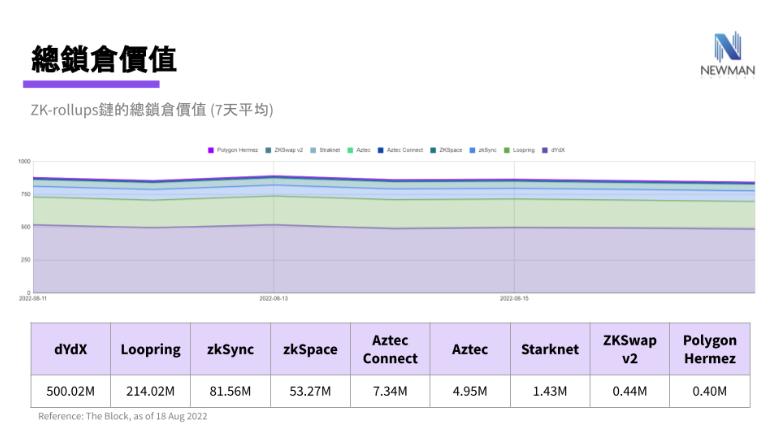This screenshot has height=426, width=783.
Task: Click the slide title 總鎖倉價值
Action: click(x=104, y=59)
